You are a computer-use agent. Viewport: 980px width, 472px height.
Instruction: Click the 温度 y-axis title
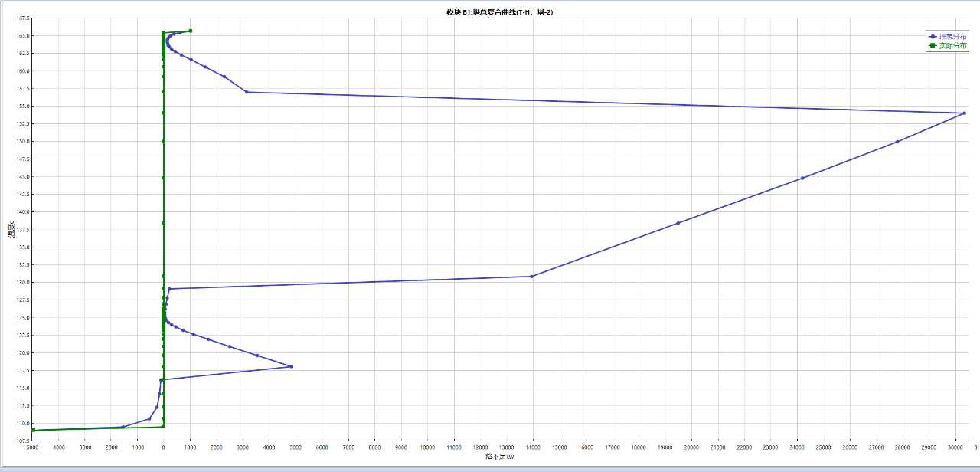12,229
